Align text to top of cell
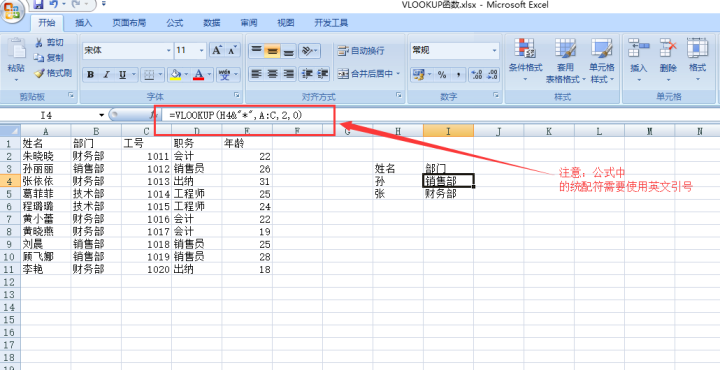720x370 pixels. pos(256,50)
